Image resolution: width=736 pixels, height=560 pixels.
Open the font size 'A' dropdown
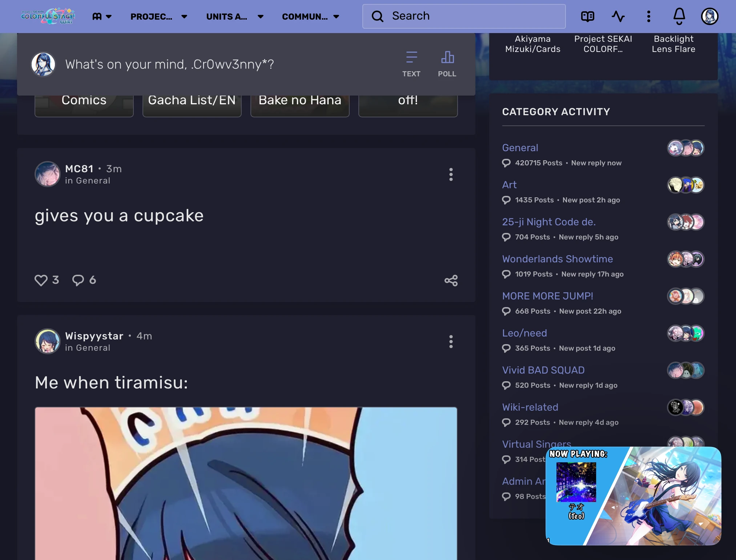click(102, 16)
